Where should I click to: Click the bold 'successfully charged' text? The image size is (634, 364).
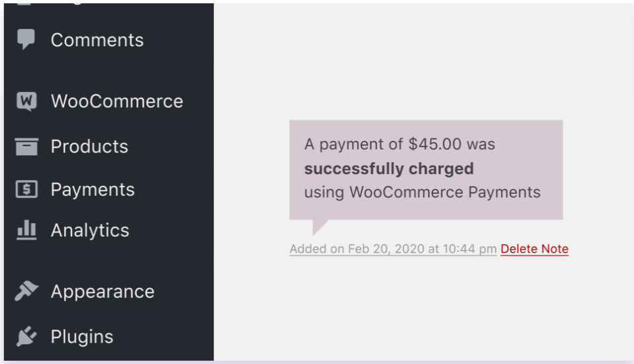(388, 169)
